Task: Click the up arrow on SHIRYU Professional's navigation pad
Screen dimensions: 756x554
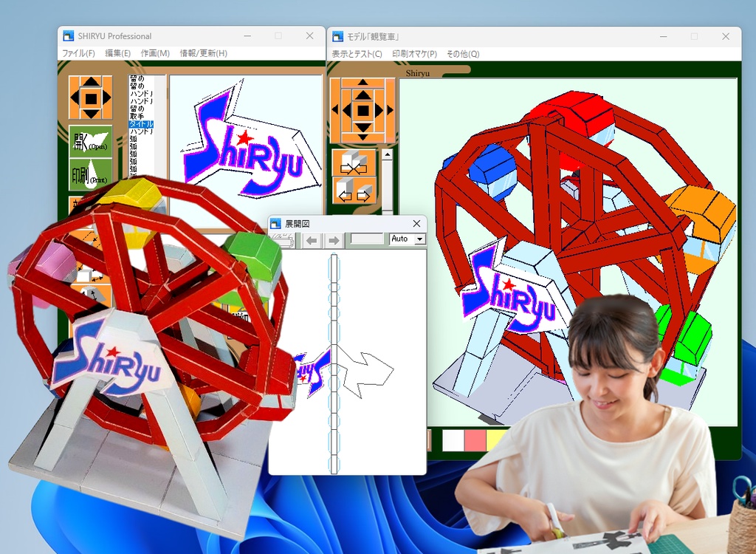Action: [91, 82]
